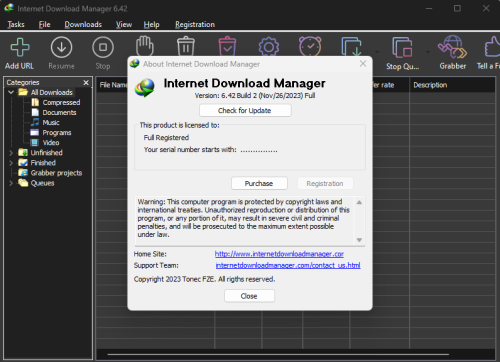Click the Stop download icon

pyautogui.click(x=103, y=47)
